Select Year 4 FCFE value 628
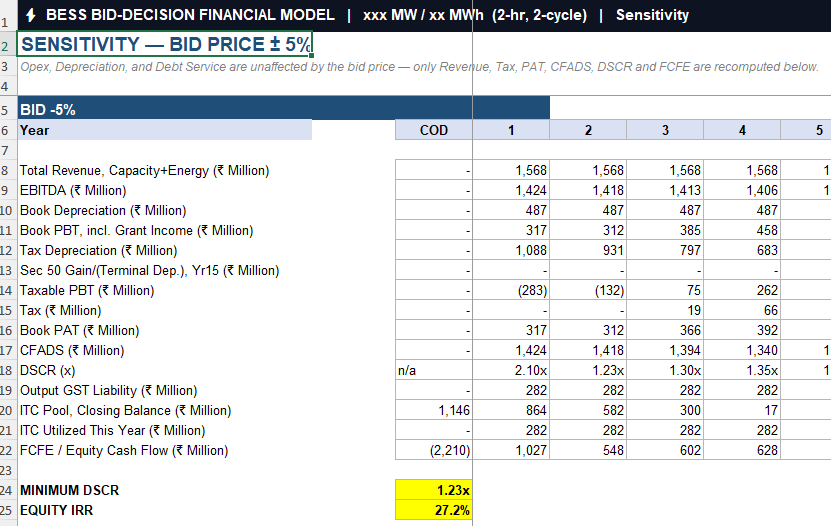The image size is (831, 526). point(742,451)
